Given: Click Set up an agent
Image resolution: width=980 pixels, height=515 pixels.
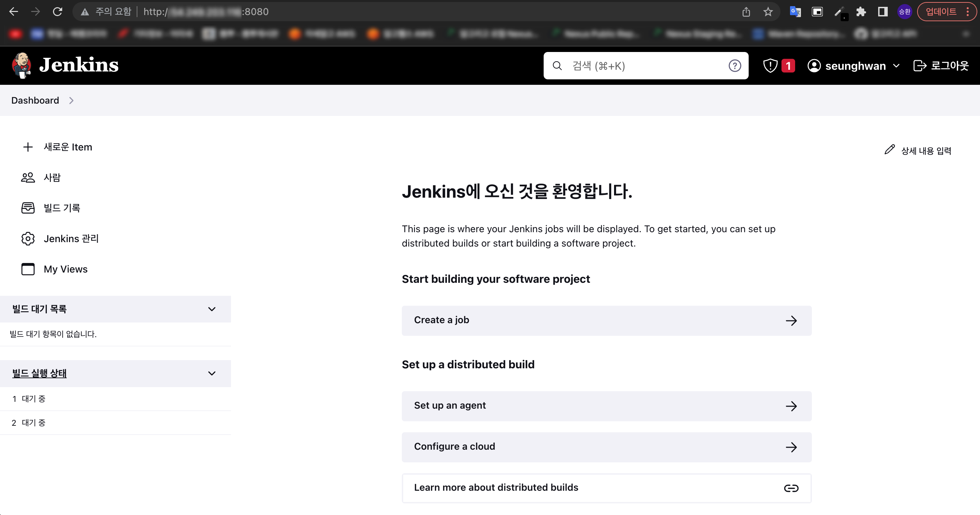Looking at the screenshot, I should pos(607,406).
